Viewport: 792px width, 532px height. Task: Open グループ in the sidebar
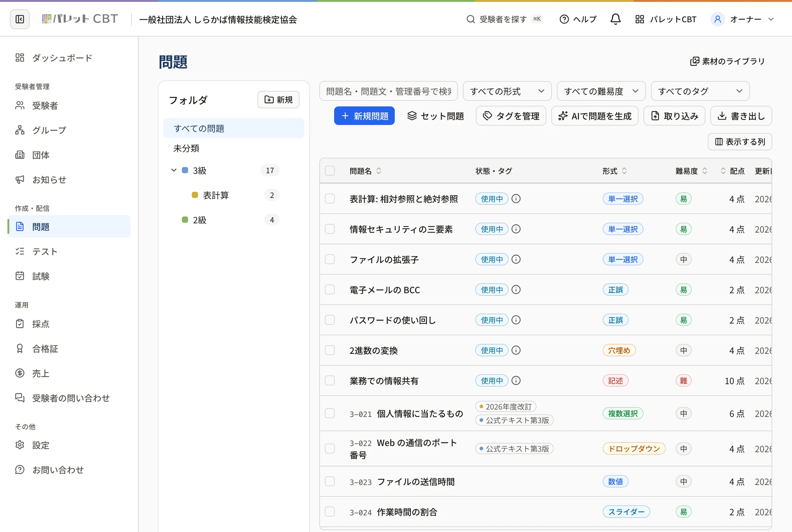pos(69,130)
